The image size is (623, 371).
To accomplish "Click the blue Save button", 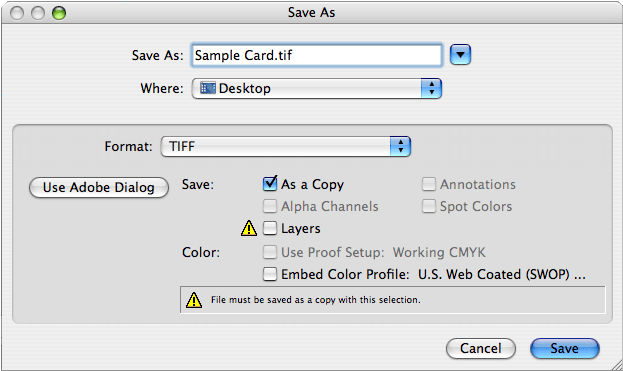I will tap(565, 348).
